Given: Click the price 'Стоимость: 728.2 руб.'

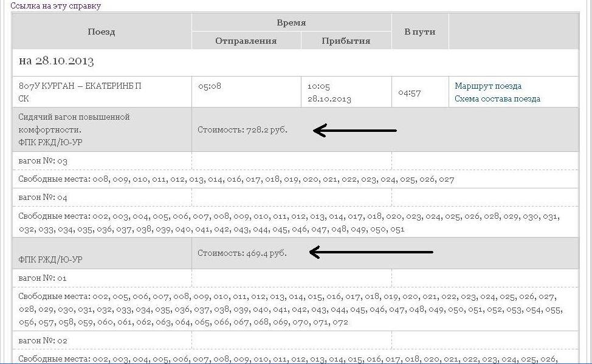Looking at the screenshot, I should pos(243,130).
